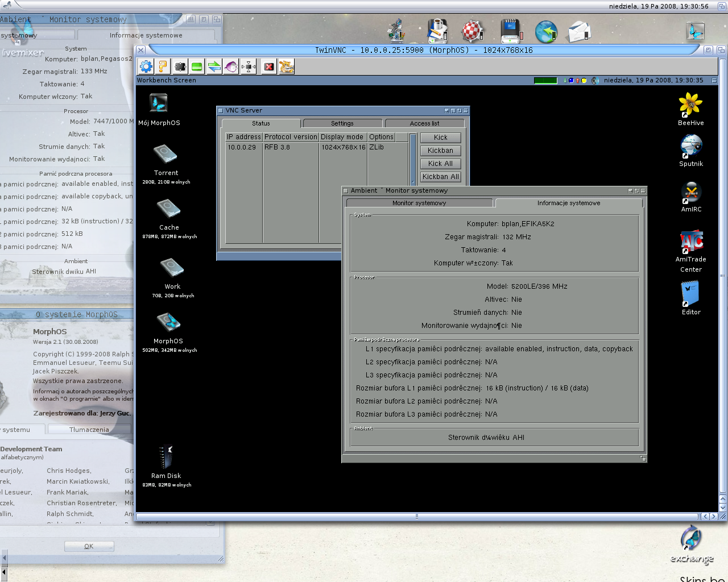The width and height of the screenshot is (728, 582).
Task: Open Informacje systemowe tab in background Ambient window
Action: tap(146, 35)
